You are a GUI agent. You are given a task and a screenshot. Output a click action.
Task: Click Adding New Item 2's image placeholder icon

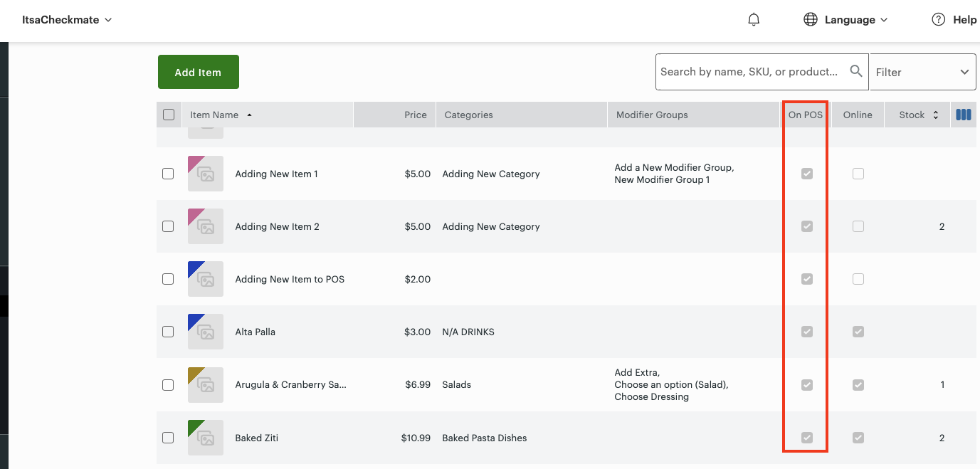pos(205,226)
